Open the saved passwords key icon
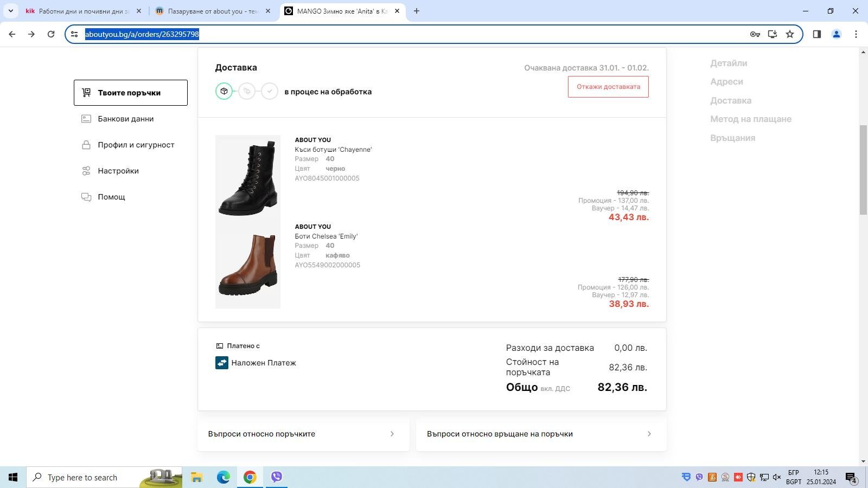 [755, 34]
